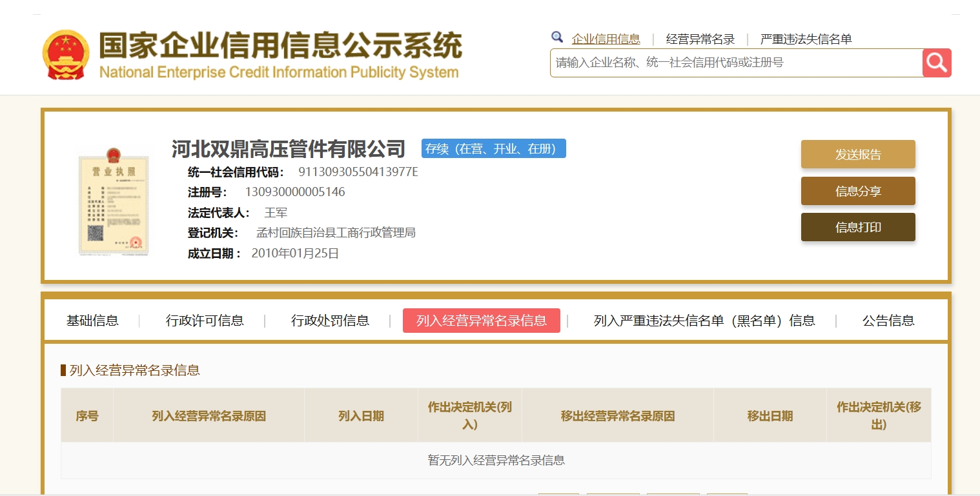
Task: Click the 国家企业信用信息公示系统 site title
Action: coord(280,45)
